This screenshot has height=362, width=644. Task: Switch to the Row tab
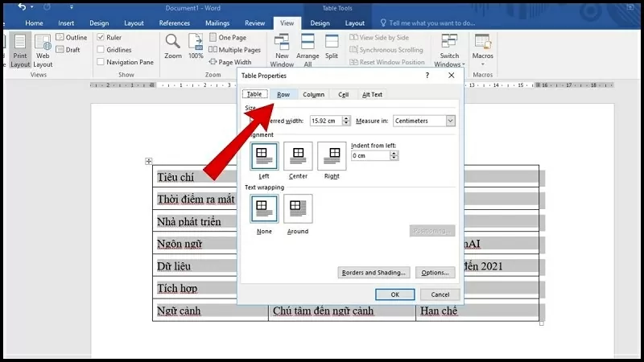click(283, 94)
